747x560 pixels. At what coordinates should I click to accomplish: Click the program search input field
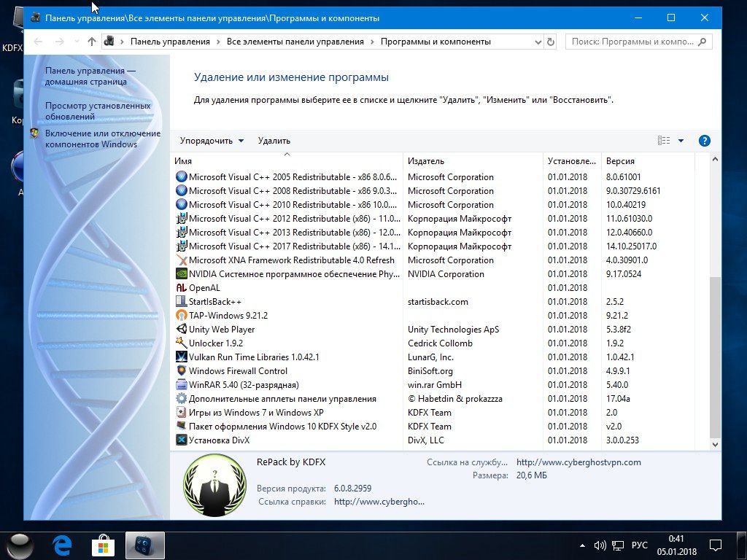632,42
